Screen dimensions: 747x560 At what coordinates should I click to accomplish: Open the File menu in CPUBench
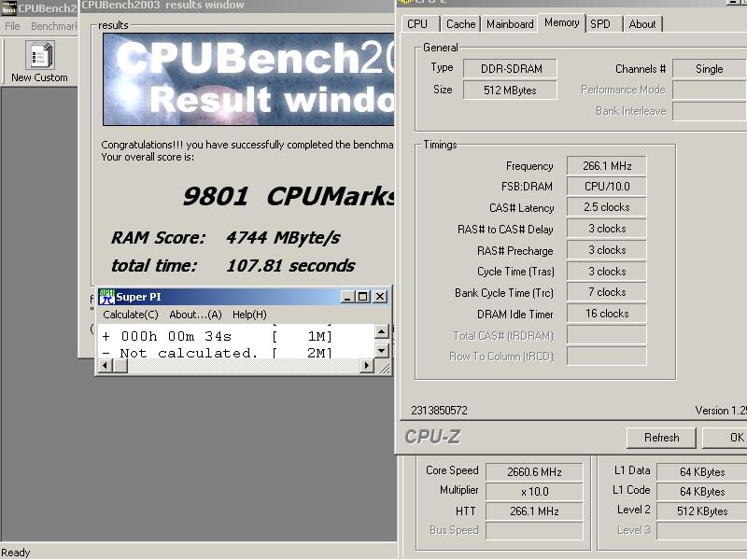pos(12,26)
